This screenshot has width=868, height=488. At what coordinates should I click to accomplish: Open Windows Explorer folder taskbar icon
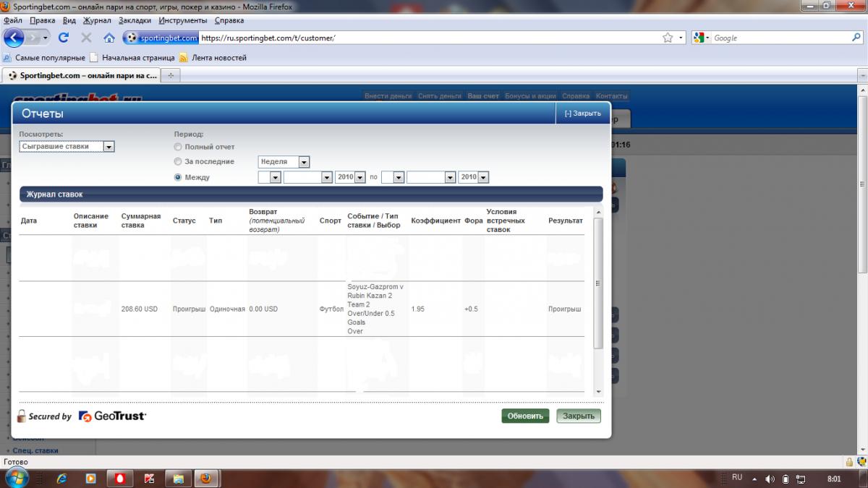[x=177, y=479]
